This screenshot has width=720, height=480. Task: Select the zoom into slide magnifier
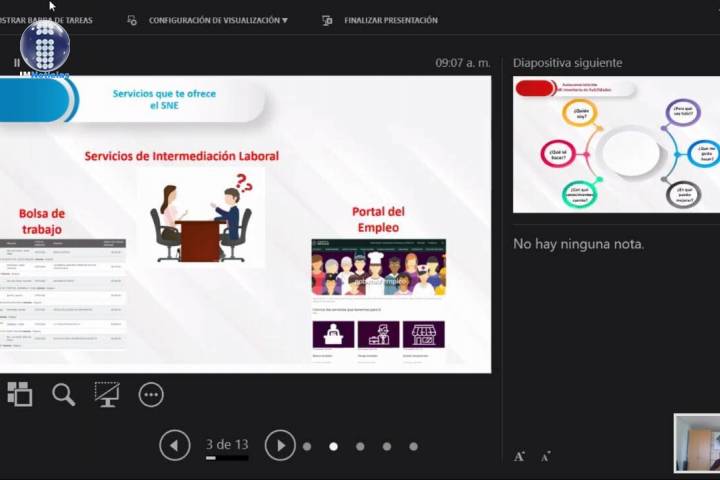coord(63,394)
